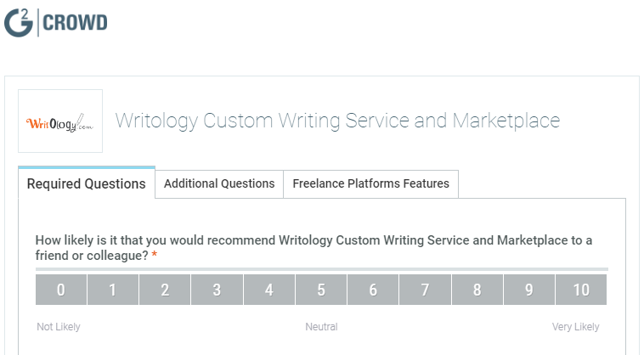Choose rating 7 on the recommendation scale
This screenshot has width=644, height=355.
[x=425, y=290]
